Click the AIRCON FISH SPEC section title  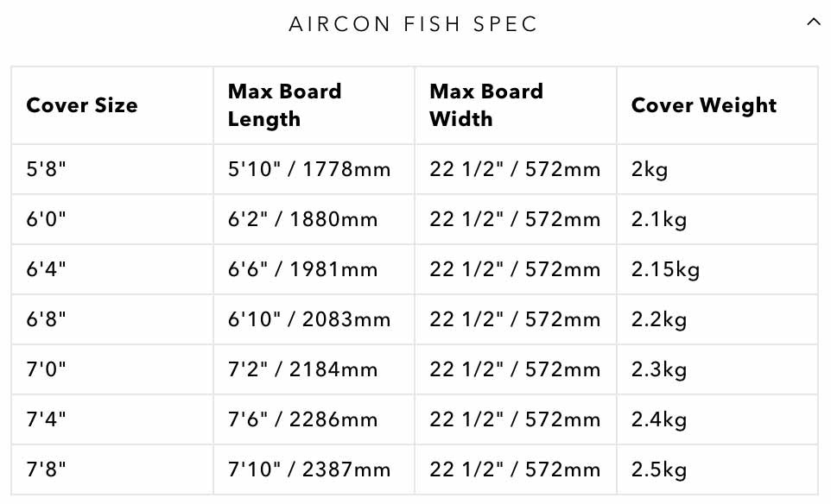tap(413, 24)
